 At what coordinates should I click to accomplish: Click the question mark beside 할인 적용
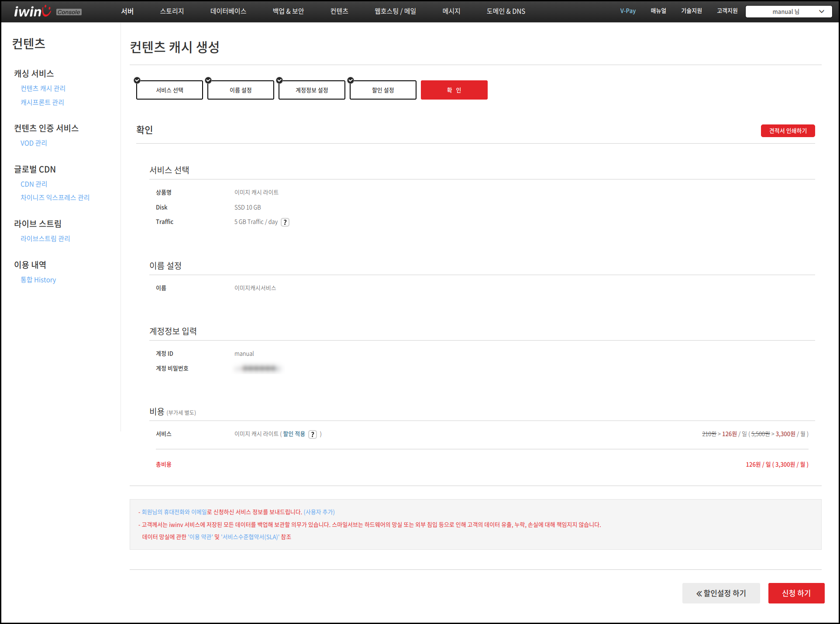[x=313, y=434]
